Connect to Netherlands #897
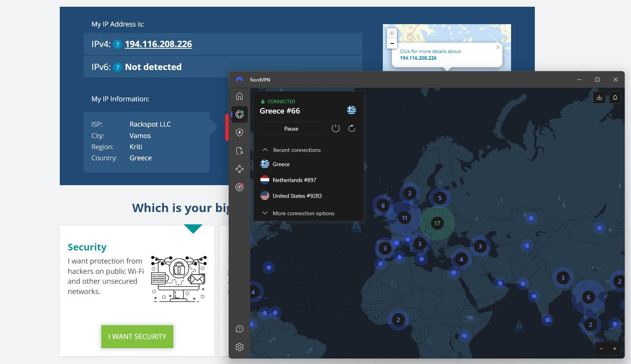The width and height of the screenshot is (631, 364). click(308, 180)
